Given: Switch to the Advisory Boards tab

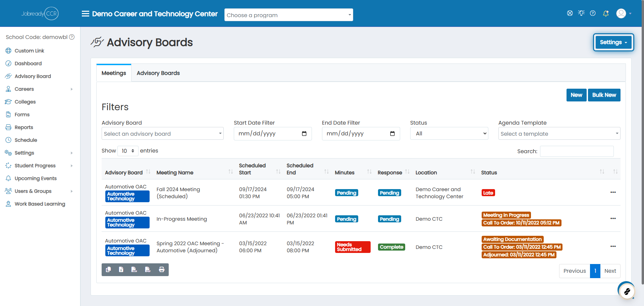Looking at the screenshot, I should (x=158, y=73).
